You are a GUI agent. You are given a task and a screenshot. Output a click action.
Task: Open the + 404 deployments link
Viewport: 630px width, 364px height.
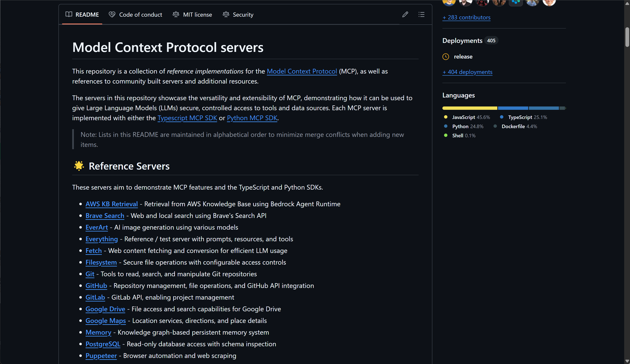point(467,72)
